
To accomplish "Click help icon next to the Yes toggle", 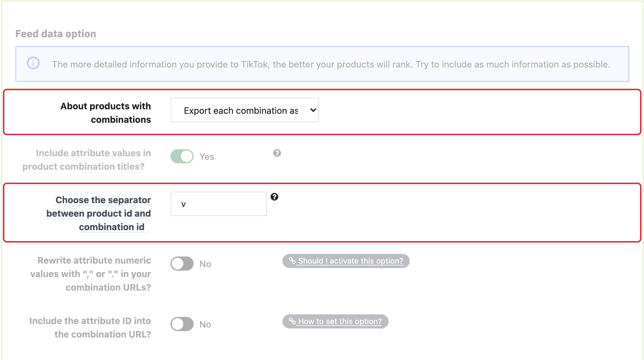I will pos(277,153).
